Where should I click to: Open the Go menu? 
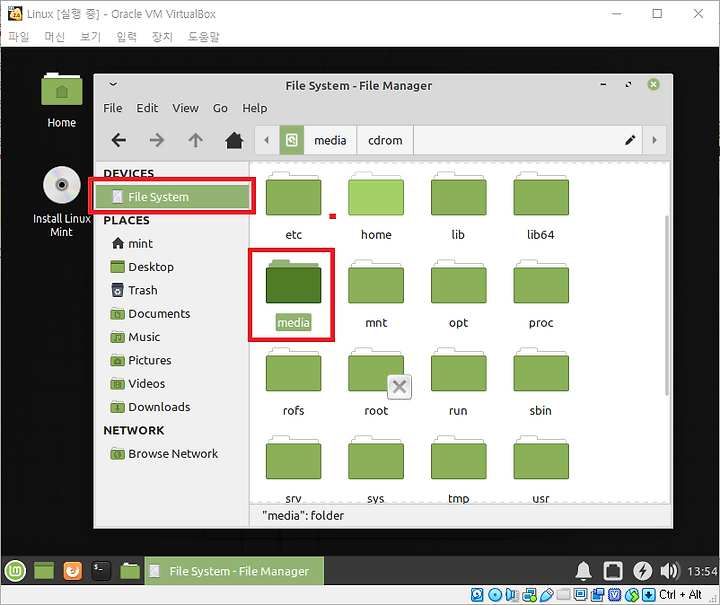(220, 108)
